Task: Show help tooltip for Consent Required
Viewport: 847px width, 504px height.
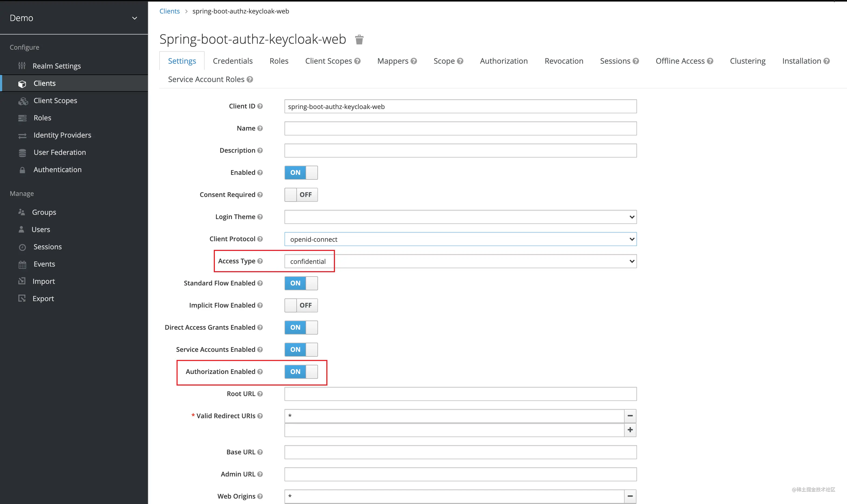Action: [x=260, y=195]
